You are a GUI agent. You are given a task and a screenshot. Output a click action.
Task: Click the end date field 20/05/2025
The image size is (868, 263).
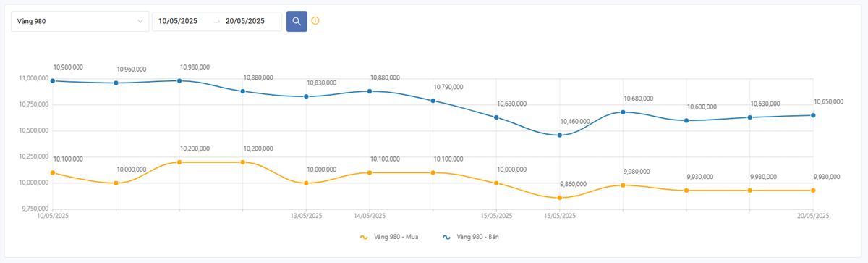point(245,21)
